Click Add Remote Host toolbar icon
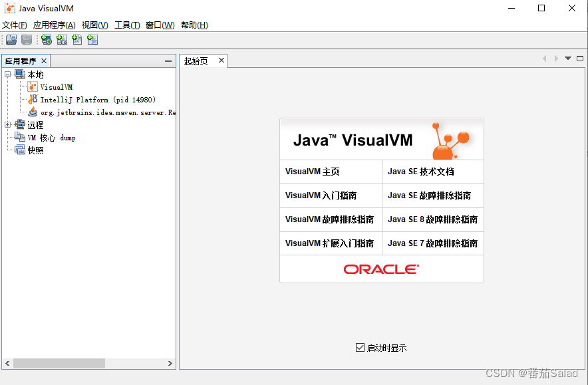 click(x=47, y=39)
